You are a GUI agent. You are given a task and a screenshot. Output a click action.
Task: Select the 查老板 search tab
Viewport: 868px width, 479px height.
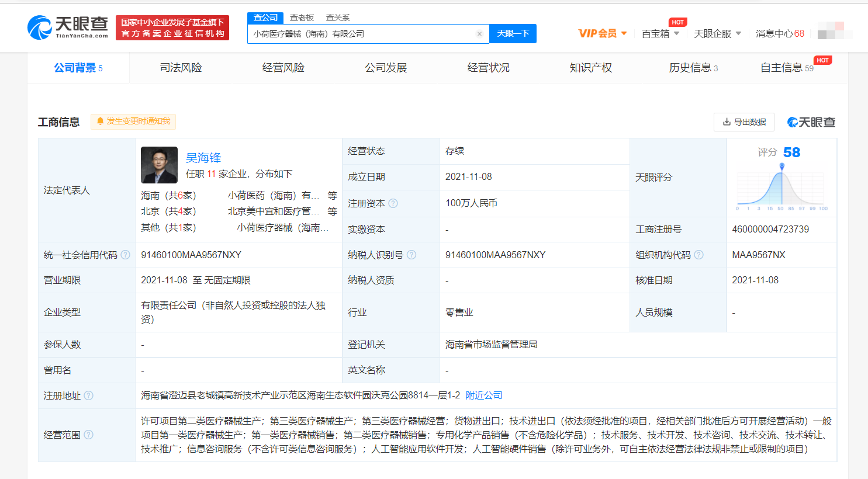coord(302,18)
